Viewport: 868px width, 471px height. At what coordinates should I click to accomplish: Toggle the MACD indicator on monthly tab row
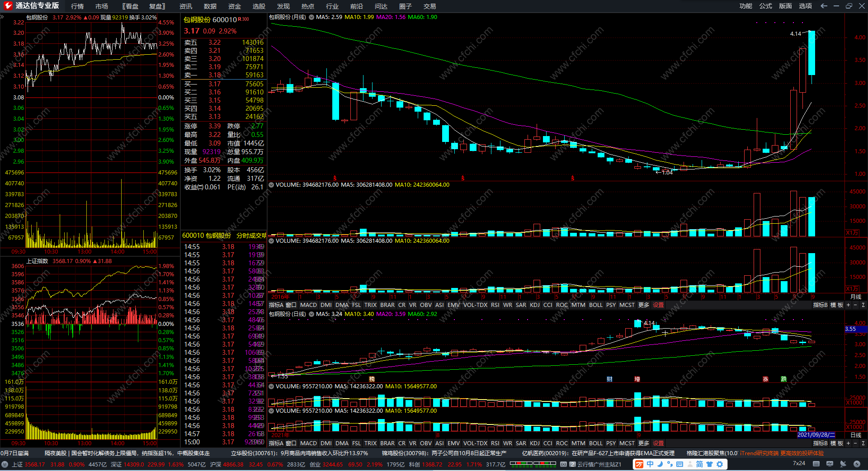click(x=308, y=305)
